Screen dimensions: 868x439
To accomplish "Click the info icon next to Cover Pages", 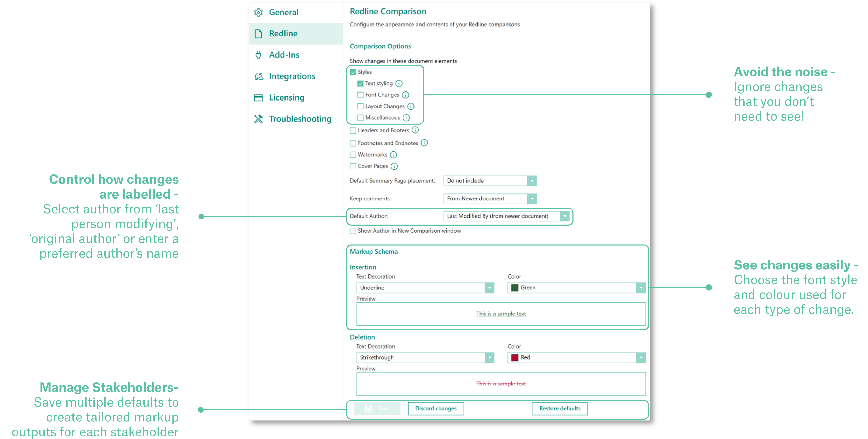I will pos(394,166).
